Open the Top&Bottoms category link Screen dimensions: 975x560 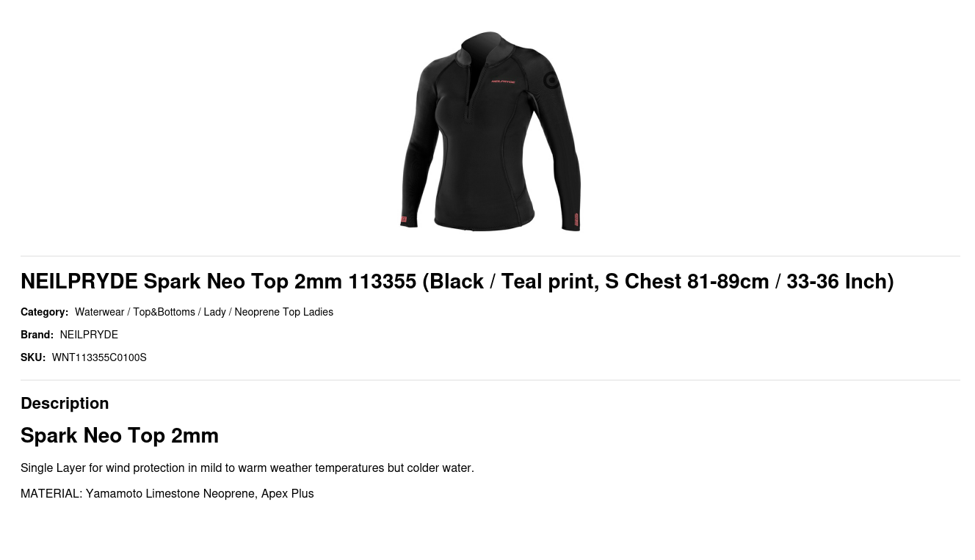pyautogui.click(x=164, y=312)
